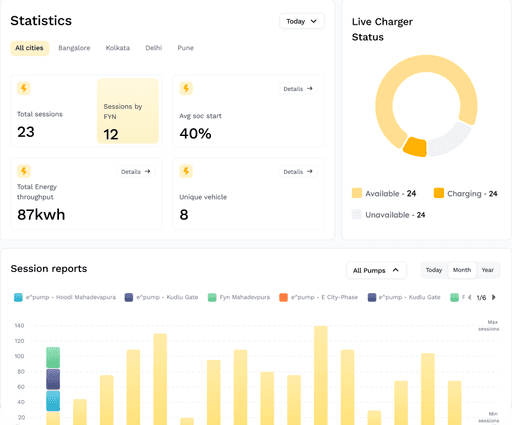Click the cyan stacked segment of first bar
This screenshot has height=425, width=512.
(53, 401)
